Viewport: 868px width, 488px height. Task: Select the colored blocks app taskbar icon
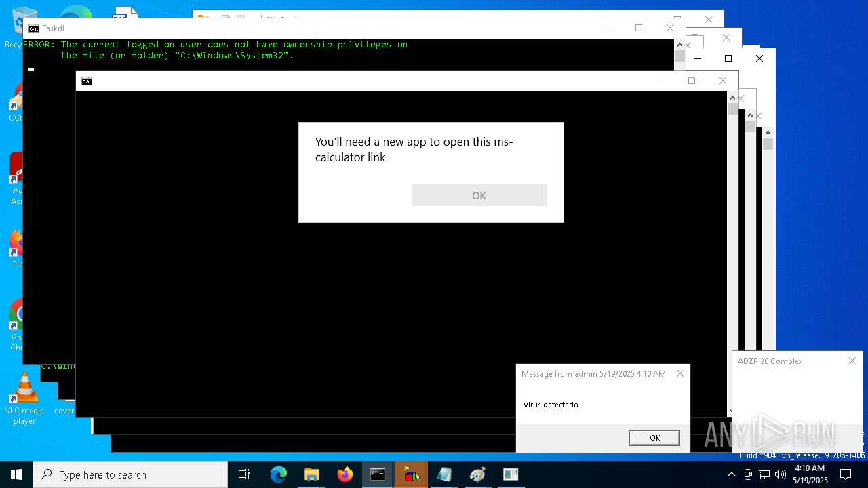[411, 474]
